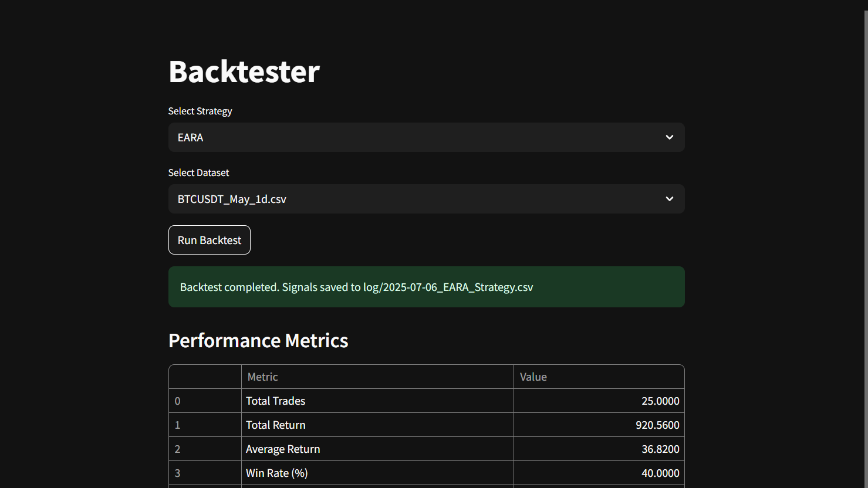Click the Performance Metrics heading
This screenshot has height=488, width=868.
258,341
